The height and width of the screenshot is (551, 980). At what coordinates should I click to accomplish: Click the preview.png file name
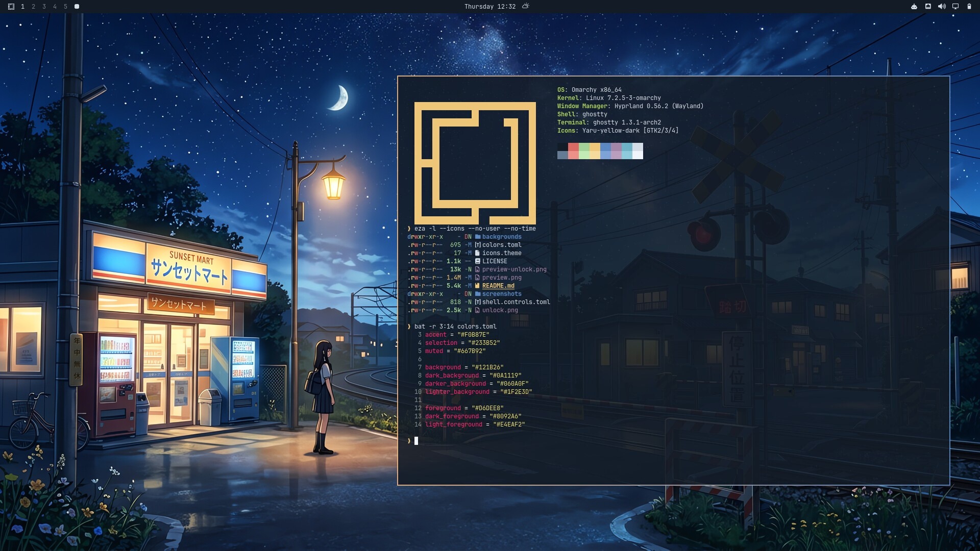click(x=502, y=278)
